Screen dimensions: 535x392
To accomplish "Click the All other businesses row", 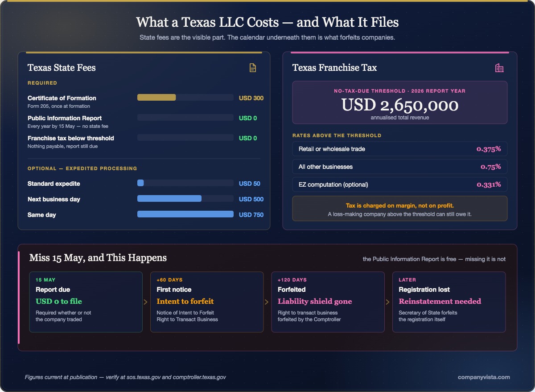I will pos(400,167).
